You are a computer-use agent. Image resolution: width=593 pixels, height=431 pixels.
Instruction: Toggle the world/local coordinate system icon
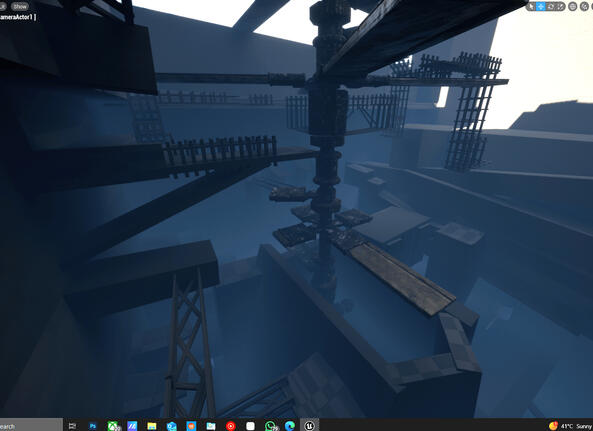click(x=573, y=6)
